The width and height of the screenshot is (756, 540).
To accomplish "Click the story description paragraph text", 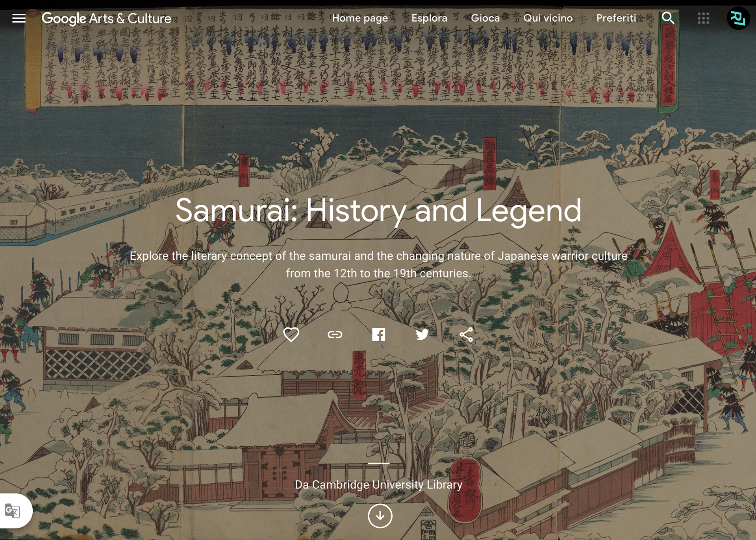I will (378, 264).
